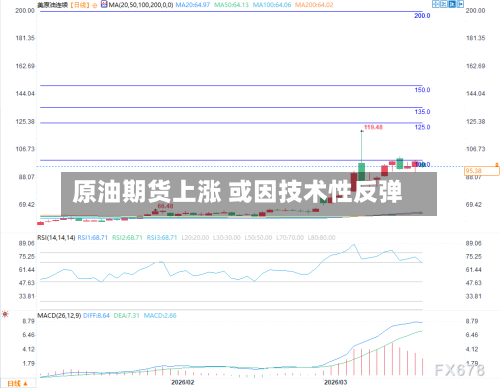This screenshot has width=500, height=388.
Task: Click the 66.48 price marker on candles
Action: click(x=165, y=206)
